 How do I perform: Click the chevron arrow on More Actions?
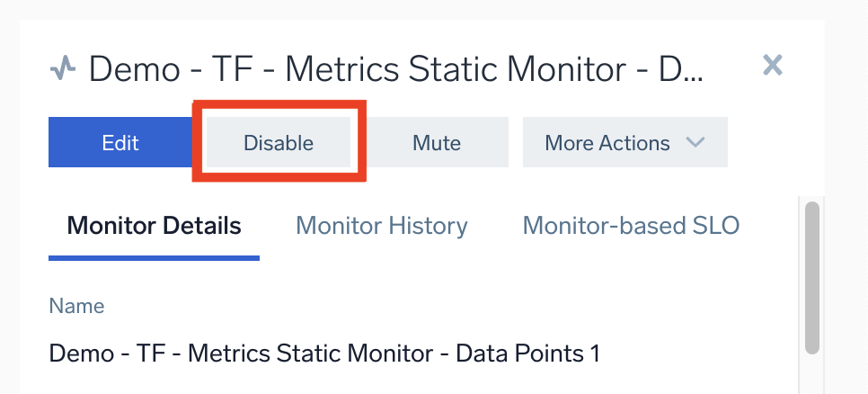click(694, 142)
